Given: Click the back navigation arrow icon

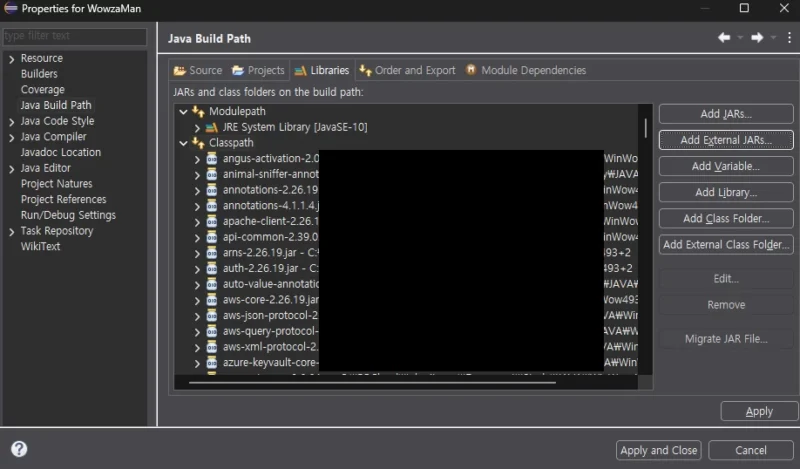Looking at the screenshot, I should [723, 38].
